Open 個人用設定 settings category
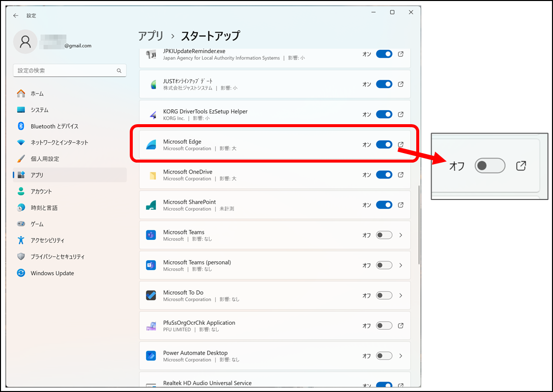 [70, 159]
